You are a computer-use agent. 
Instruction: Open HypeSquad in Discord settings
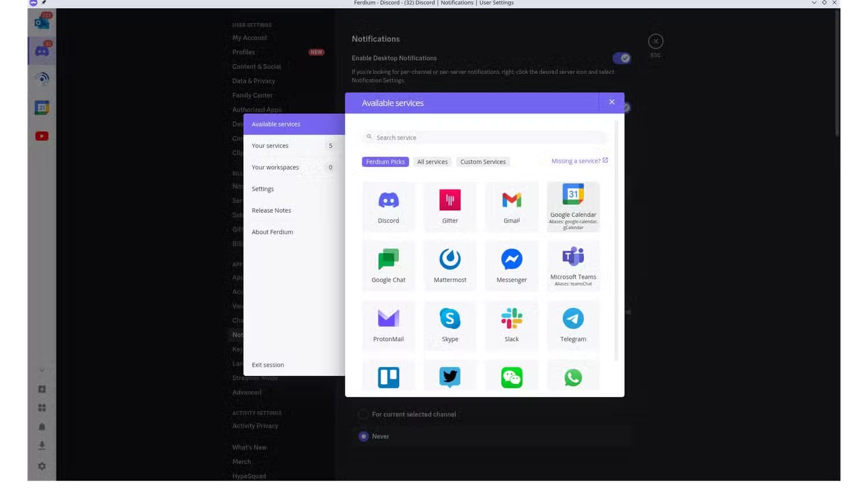pyautogui.click(x=249, y=476)
